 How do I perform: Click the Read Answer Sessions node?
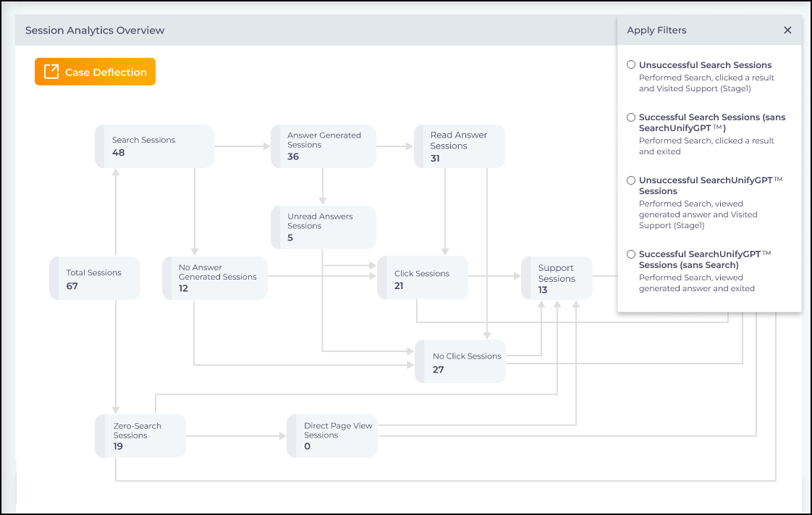click(x=459, y=146)
